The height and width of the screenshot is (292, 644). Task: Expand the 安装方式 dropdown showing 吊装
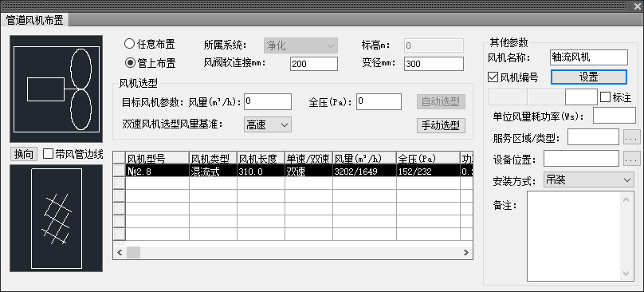(588, 180)
